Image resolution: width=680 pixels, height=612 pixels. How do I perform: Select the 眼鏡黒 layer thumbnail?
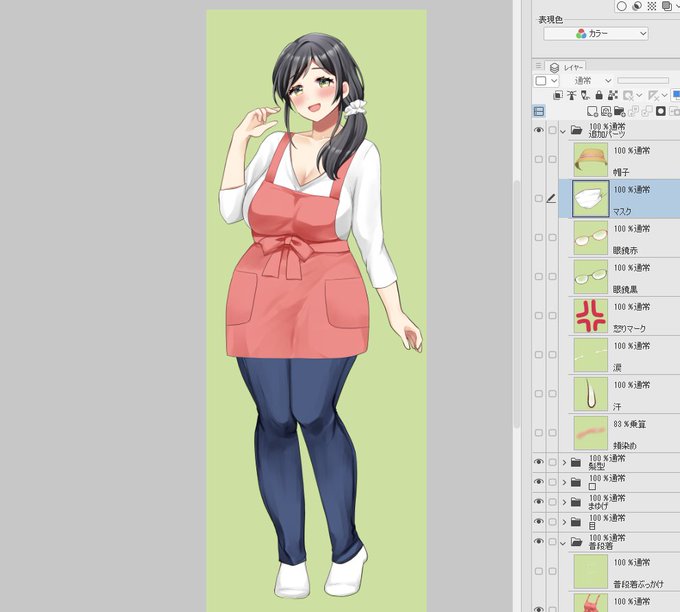click(591, 277)
